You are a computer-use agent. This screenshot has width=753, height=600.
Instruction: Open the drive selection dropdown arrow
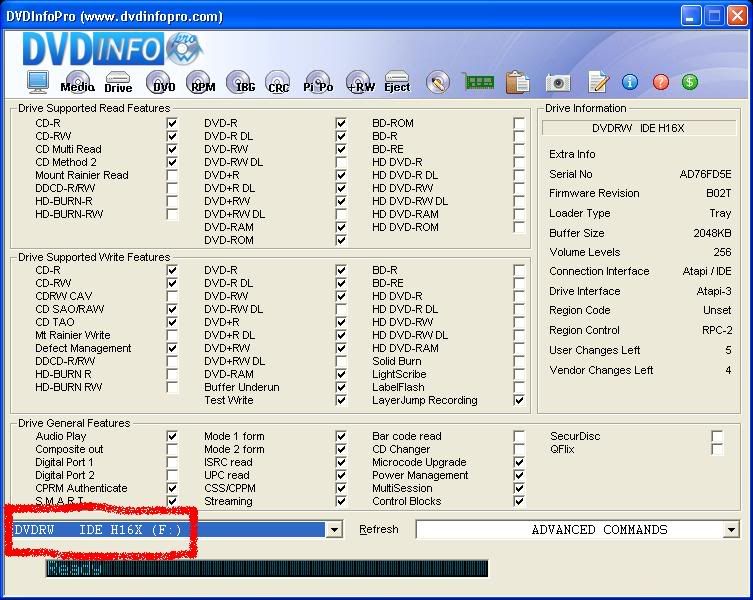point(334,530)
